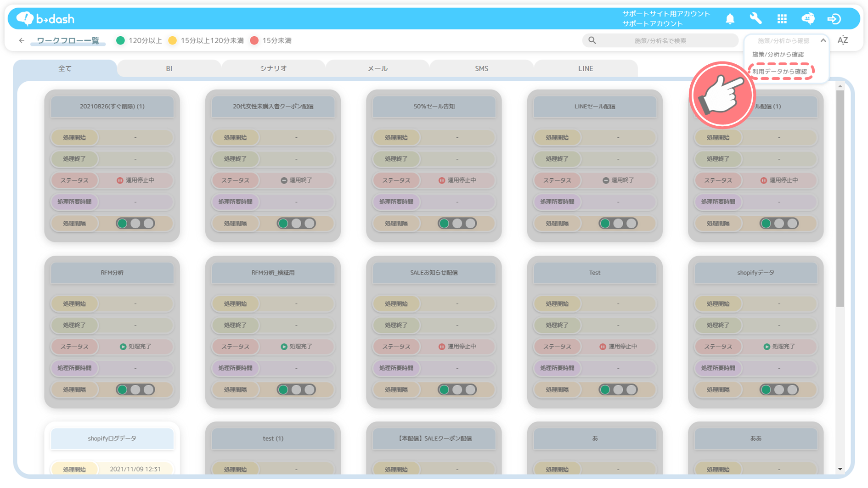Toggle 処理間隔 switch on 50%セール告知 card
Image resolution: width=868 pixels, height=488 pixels.
457,224
